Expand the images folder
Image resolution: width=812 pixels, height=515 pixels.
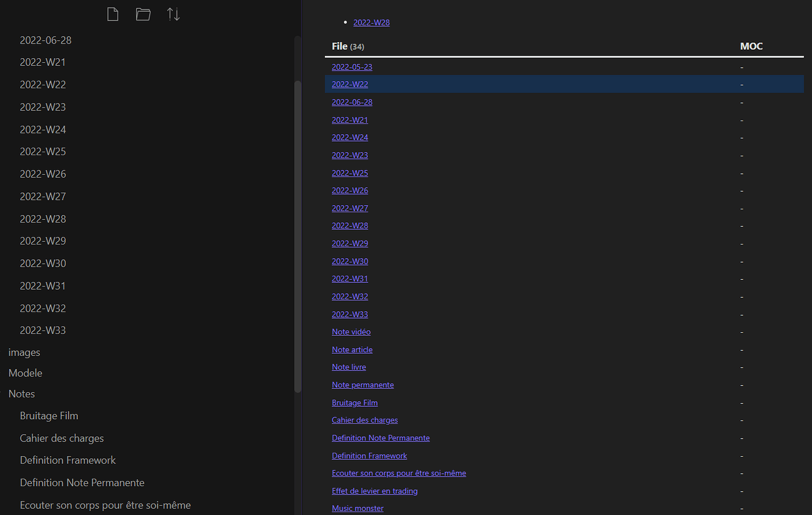point(24,352)
